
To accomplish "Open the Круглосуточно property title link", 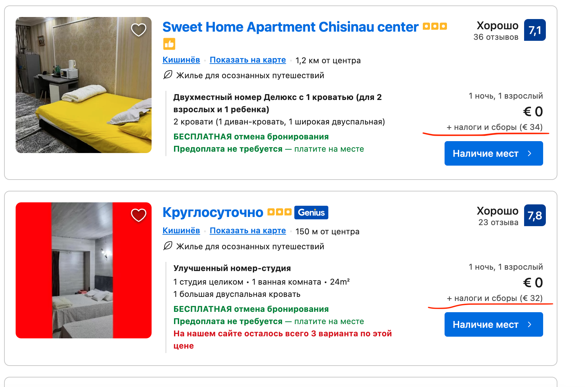I will [x=213, y=213].
